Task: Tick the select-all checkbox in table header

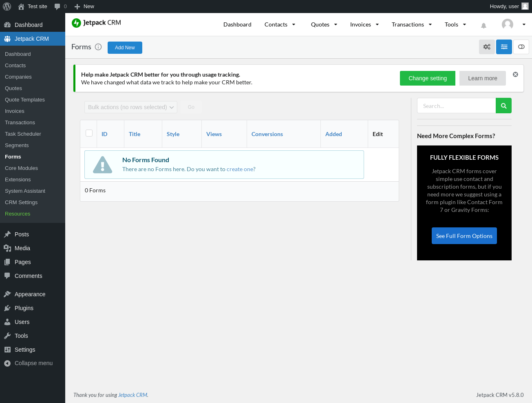Action: pyautogui.click(x=89, y=133)
